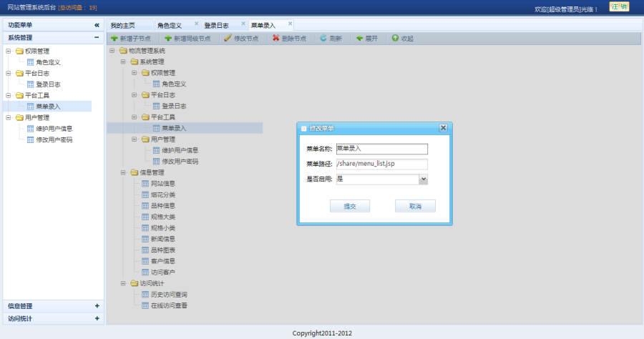The height and width of the screenshot is (339, 644).
Task: Select 维护用户信息 node in the main tree
Action: [180, 150]
